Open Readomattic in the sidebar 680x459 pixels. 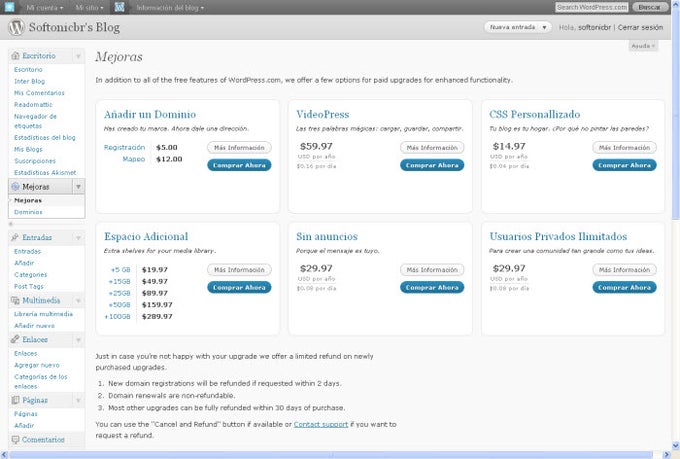(x=33, y=105)
